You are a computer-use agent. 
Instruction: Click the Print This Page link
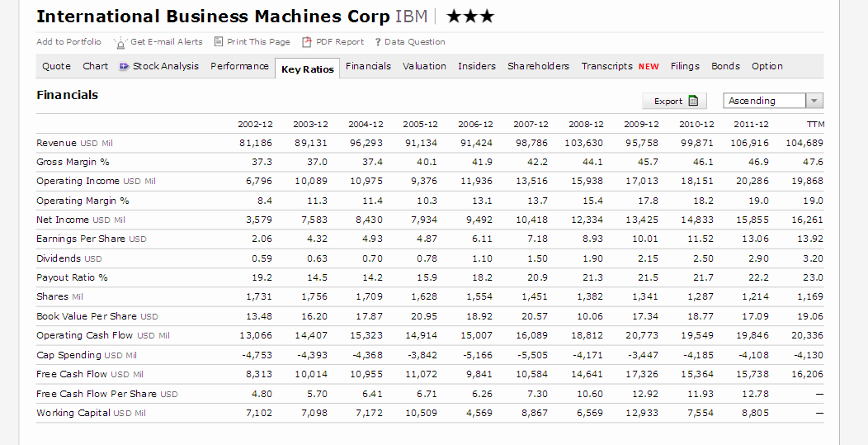(258, 41)
